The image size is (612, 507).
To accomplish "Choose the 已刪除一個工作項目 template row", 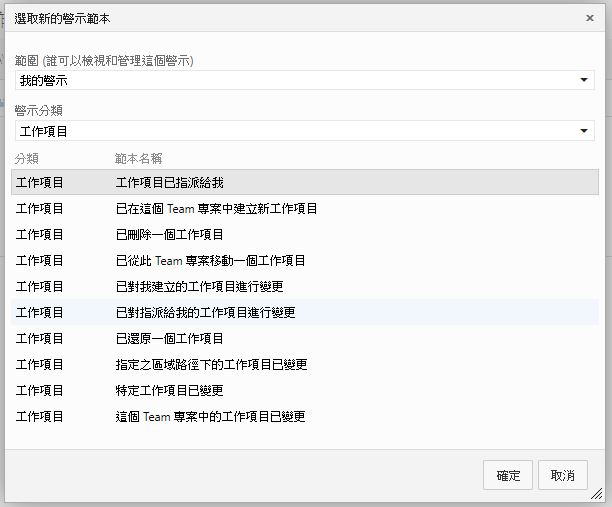I will (x=169, y=235).
